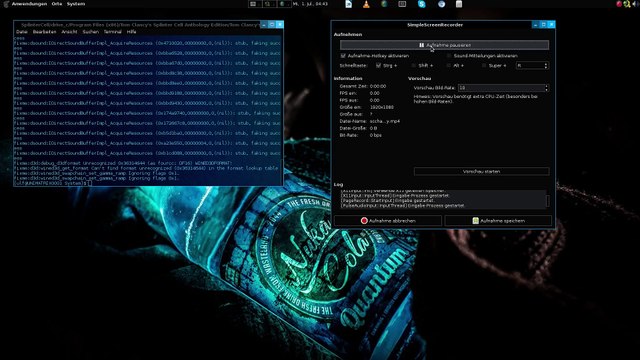Open the hotkey letter R dropdown
Image resolution: width=640 pixels, height=360 pixels.
[x=532, y=65]
